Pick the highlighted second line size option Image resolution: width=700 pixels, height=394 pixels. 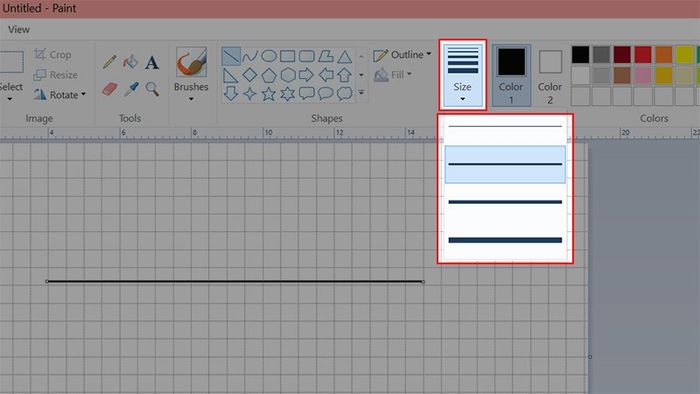point(505,164)
